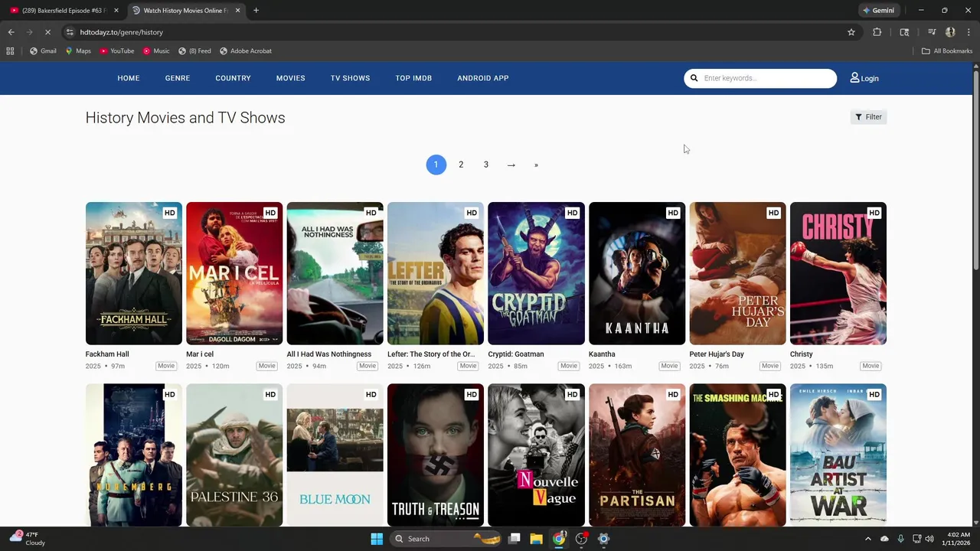Click the magnifier search icon

[694, 78]
